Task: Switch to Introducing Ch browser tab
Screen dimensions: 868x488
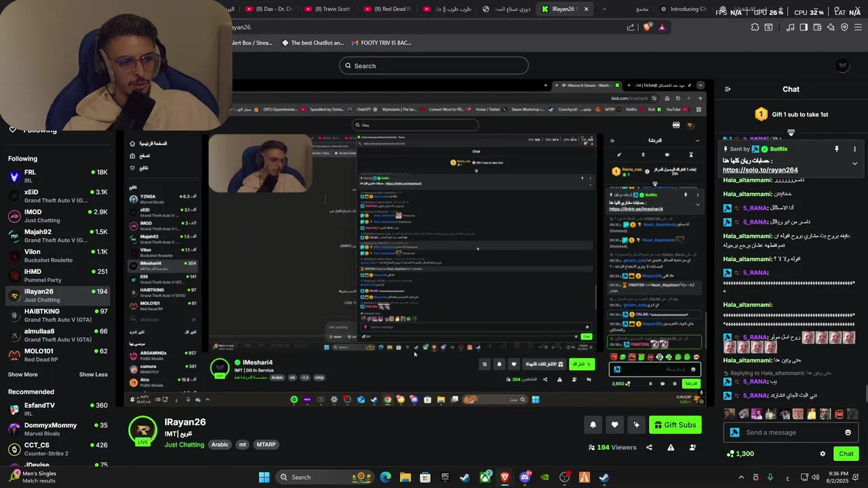Action: point(683,9)
